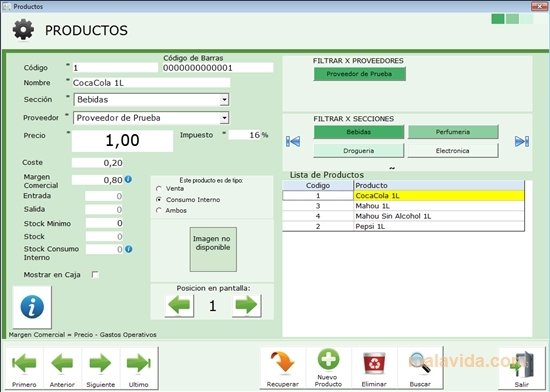The width and height of the screenshot is (550, 392).
Task: Click the Stock Consumo Interno field
Action: (104, 249)
